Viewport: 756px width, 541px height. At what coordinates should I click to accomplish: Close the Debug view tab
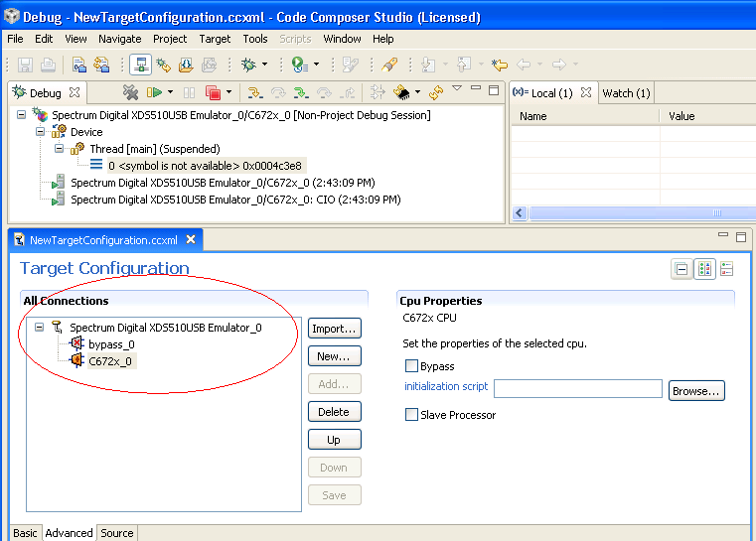point(75,92)
